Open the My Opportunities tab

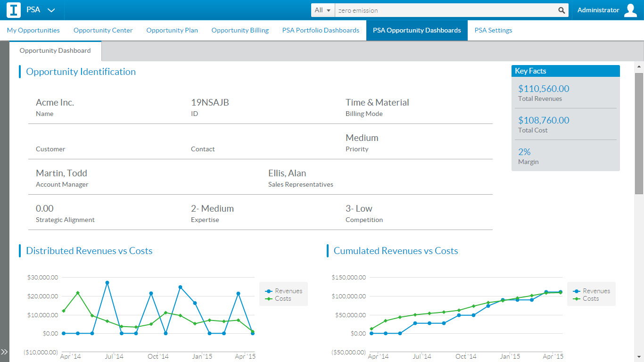coord(33,30)
